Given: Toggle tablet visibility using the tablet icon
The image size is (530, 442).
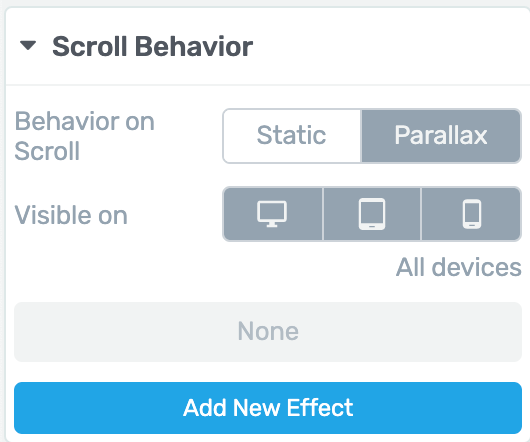Looking at the screenshot, I should click(x=372, y=214).
